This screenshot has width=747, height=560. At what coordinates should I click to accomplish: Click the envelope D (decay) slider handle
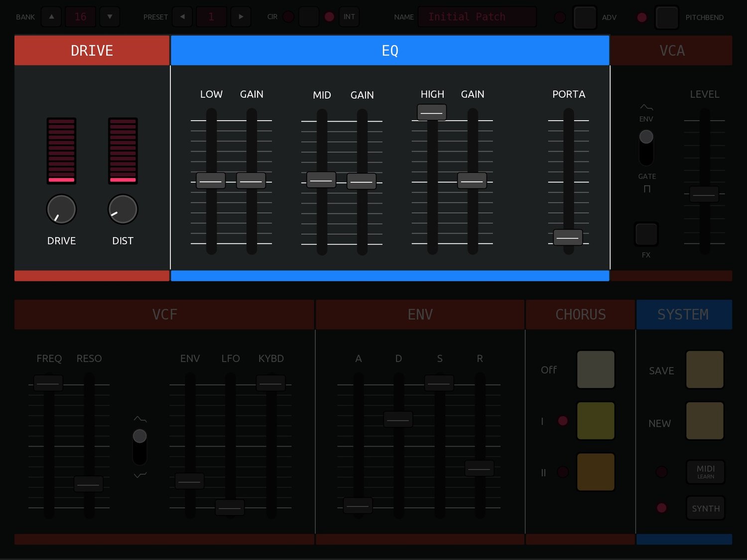pyautogui.click(x=398, y=420)
